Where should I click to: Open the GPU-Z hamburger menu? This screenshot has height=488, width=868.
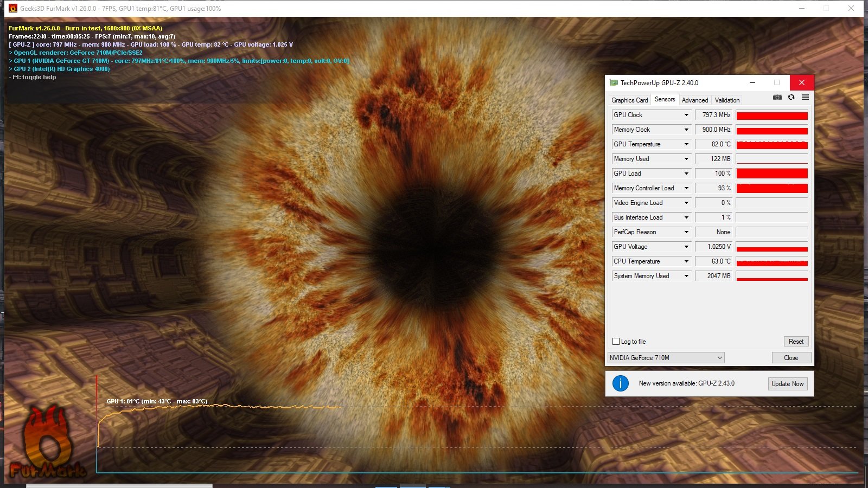805,97
